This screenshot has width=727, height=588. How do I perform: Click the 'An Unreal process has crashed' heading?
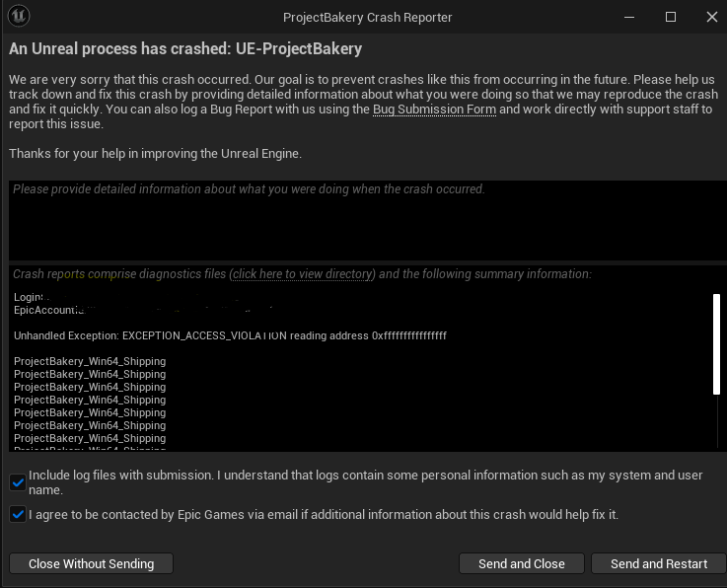(x=185, y=48)
